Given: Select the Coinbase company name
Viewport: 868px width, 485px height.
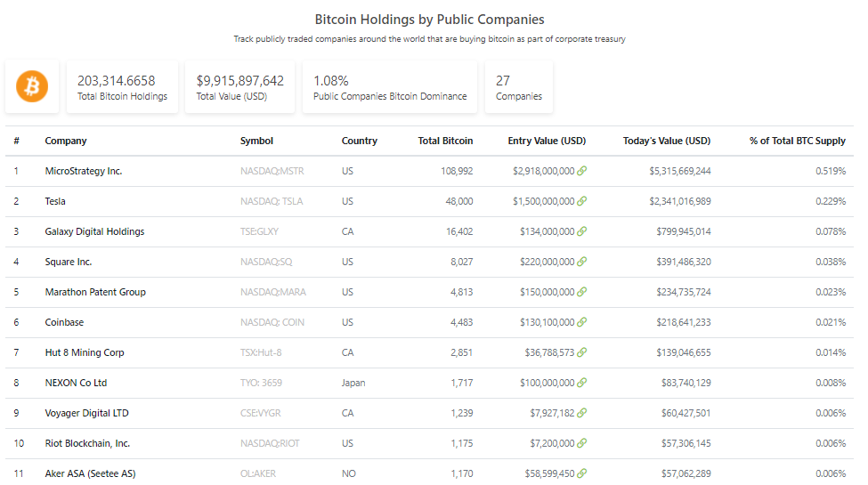Looking at the screenshot, I should [64, 322].
